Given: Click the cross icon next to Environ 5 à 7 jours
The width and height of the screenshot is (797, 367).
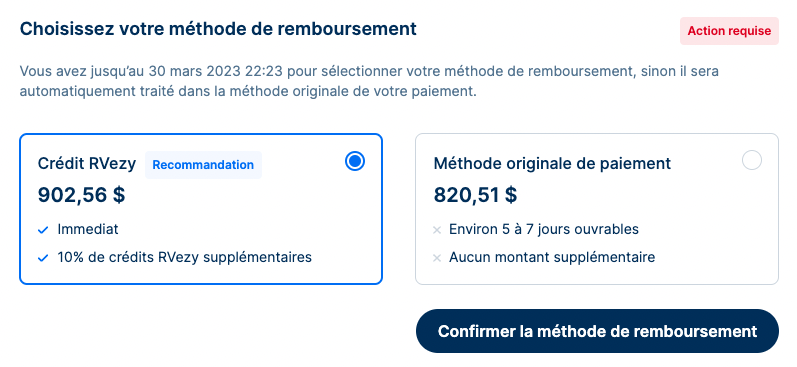Looking at the screenshot, I should pos(437,230).
